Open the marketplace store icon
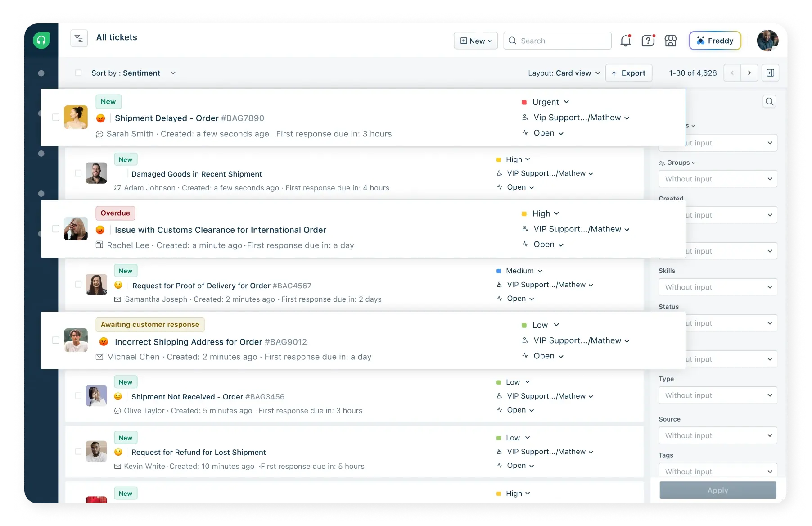 coord(671,41)
